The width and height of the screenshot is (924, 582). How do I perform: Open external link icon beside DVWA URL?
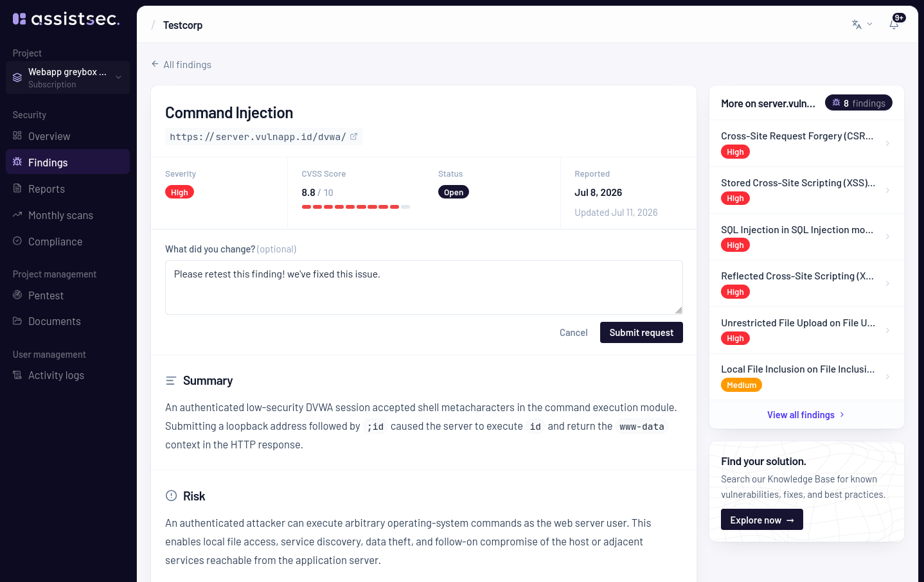pyautogui.click(x=353, y=136)
